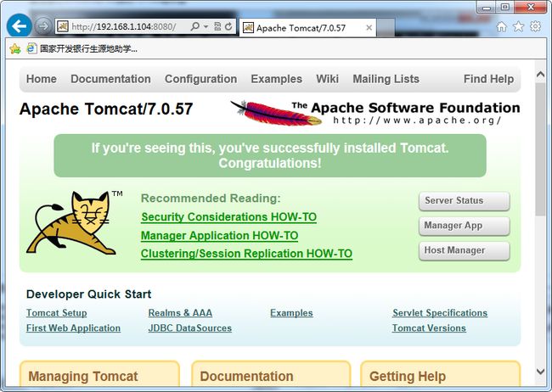552x392 pixels.
Task: Open the Tomcat Versions link
Action: (x=429, y=328)
